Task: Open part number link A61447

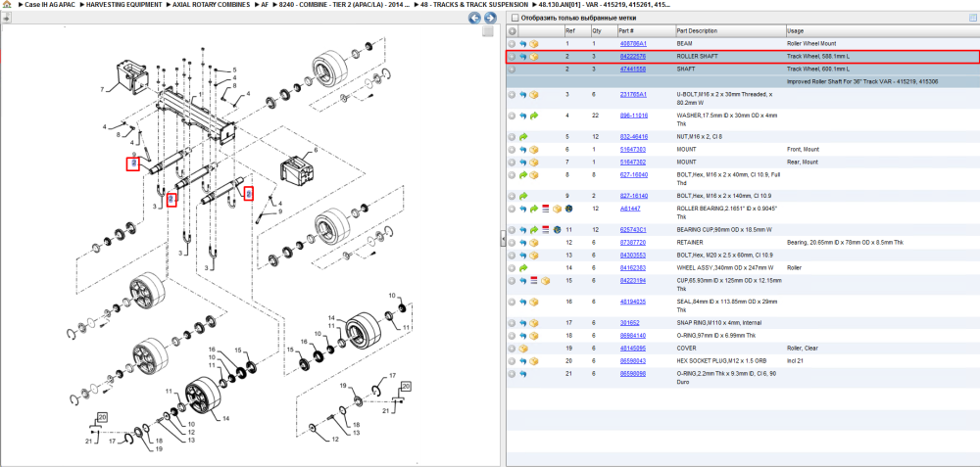Action: pyautogui.click(x=629, y=209)
